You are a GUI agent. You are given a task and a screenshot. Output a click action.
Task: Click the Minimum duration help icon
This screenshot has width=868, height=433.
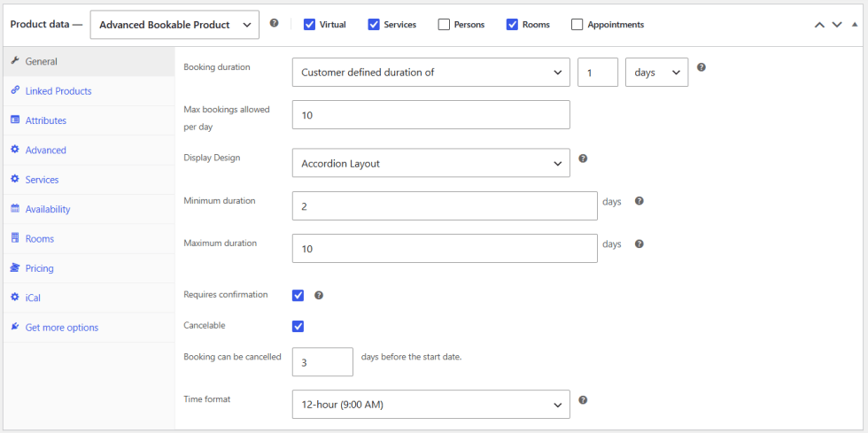[639, 201]
